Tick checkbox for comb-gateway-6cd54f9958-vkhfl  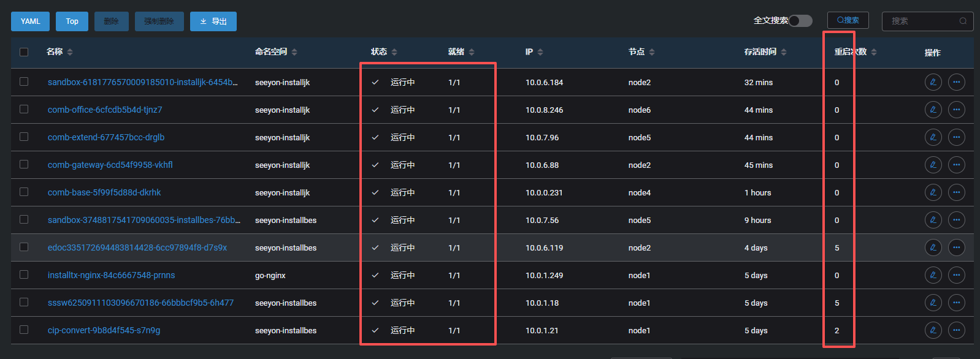coord(24,164)
